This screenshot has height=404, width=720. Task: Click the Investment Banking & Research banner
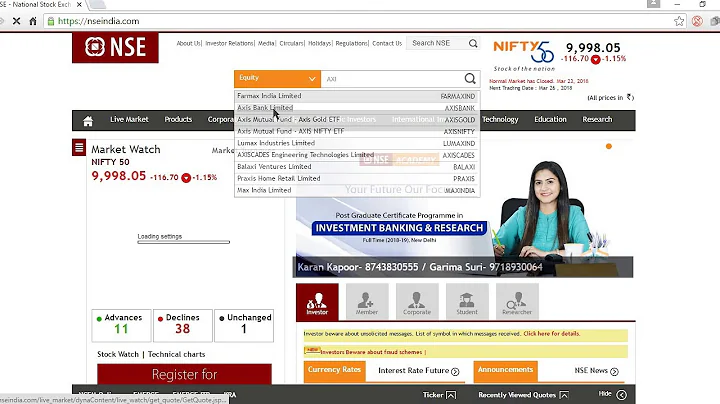pyautogui.click(x=399, y=228)
